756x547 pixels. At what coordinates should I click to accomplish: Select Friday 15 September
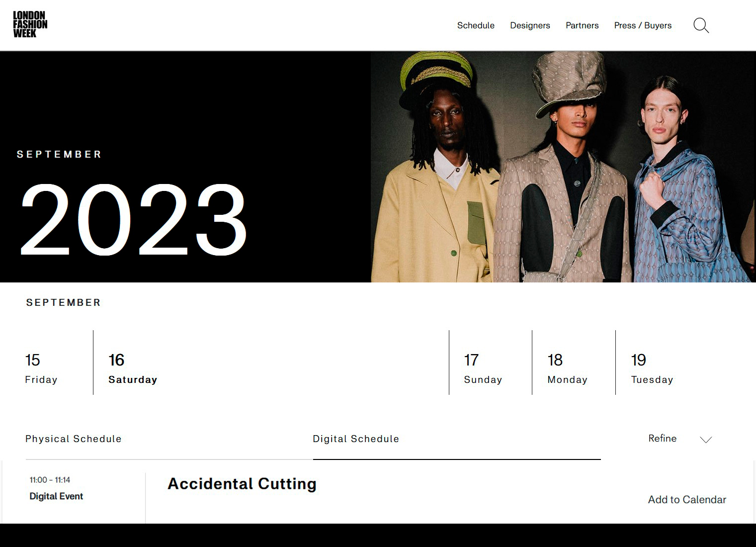[41, 368]
